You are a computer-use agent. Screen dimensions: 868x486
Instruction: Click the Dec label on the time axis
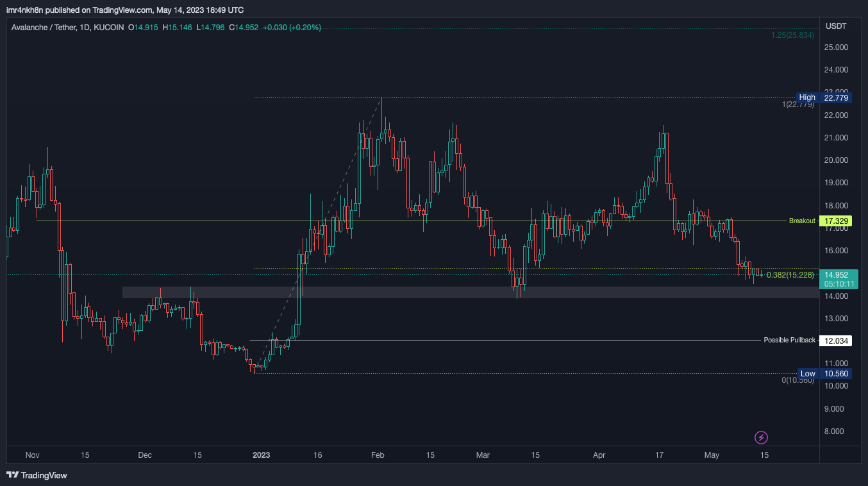click(145, 455)
